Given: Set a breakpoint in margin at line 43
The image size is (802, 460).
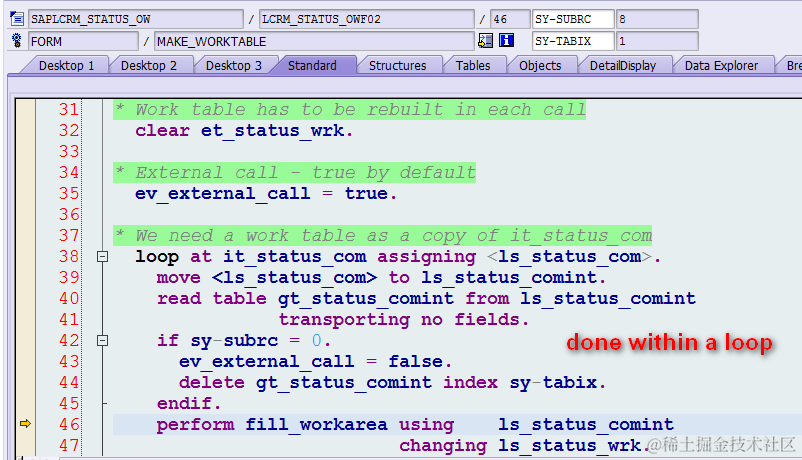Looking at the screenshot, I should click(26, 362).
